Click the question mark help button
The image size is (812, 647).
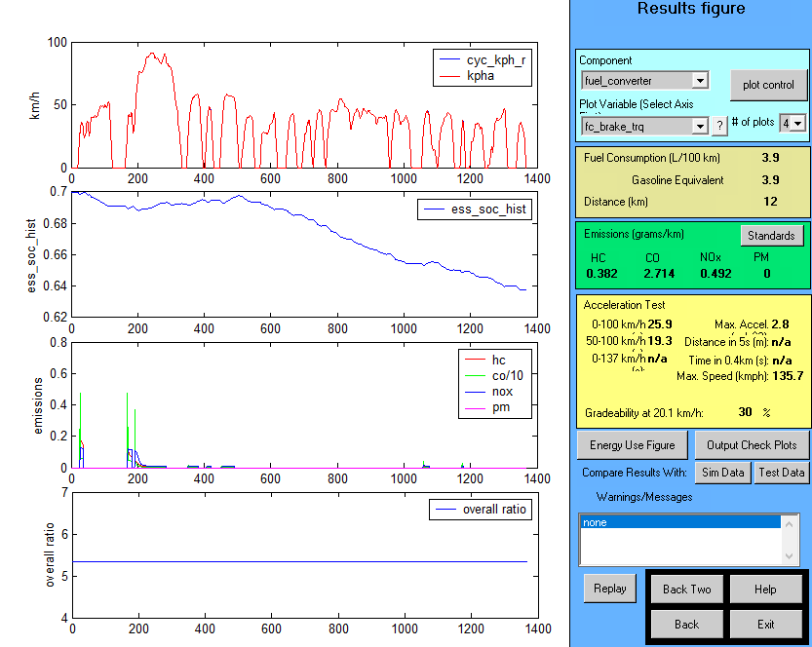click(x=720, y=126)
